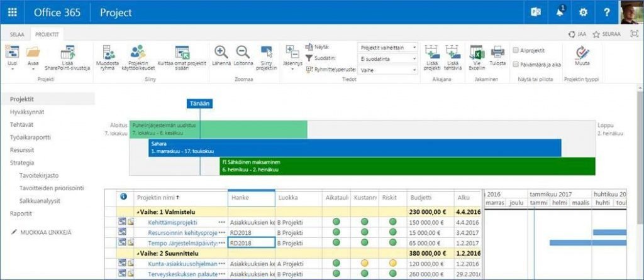Open Projektin käyttöoikeudet permissions icon
644x280 pixels.
pyautogui.click(x=138, y=53)
